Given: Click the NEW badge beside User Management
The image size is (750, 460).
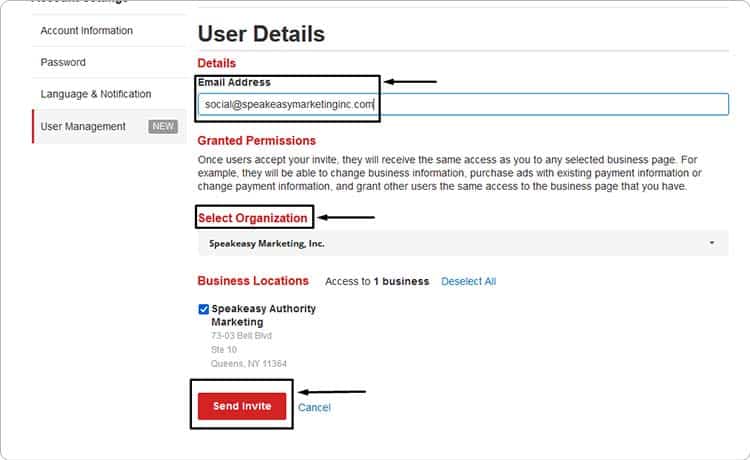Looking at the screenshot, I should pyautogui.click(x=163, y=127).
